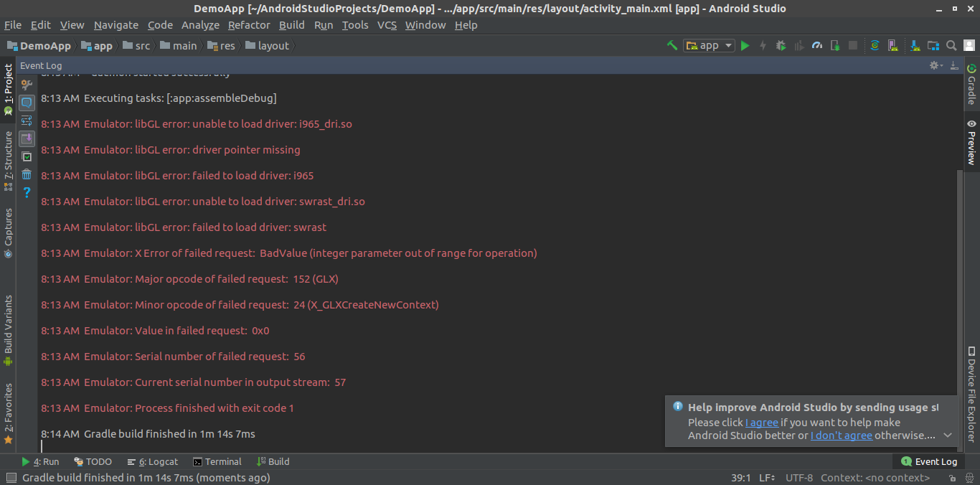Click the hammer Make Project icon
The width and height of the screenshot is (980, 485).
672,46
